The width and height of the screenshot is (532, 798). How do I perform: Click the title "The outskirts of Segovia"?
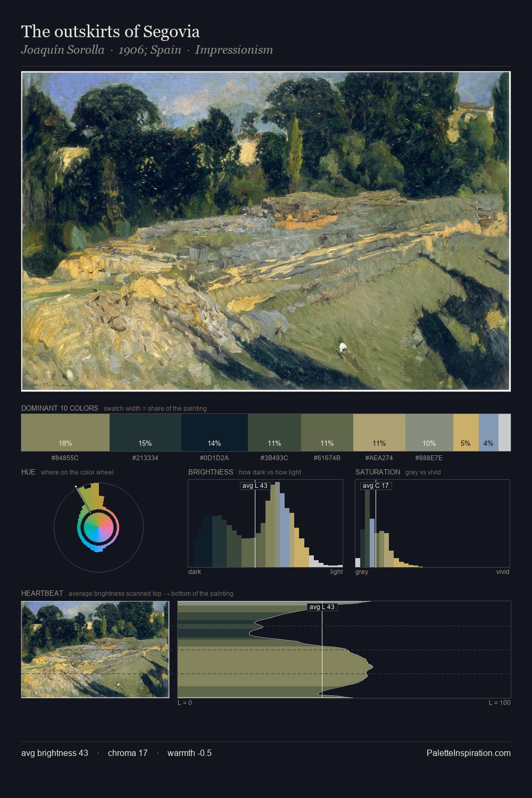click(x=111, y=32)
